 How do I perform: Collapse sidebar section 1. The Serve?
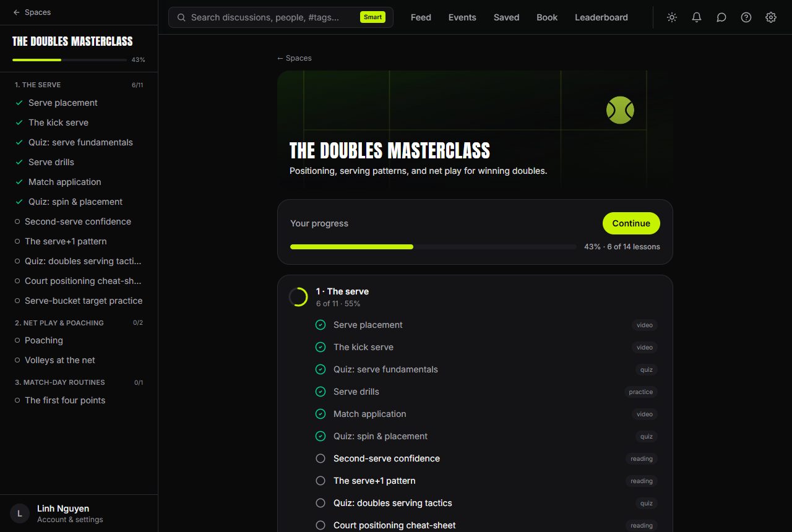(79, 85)
